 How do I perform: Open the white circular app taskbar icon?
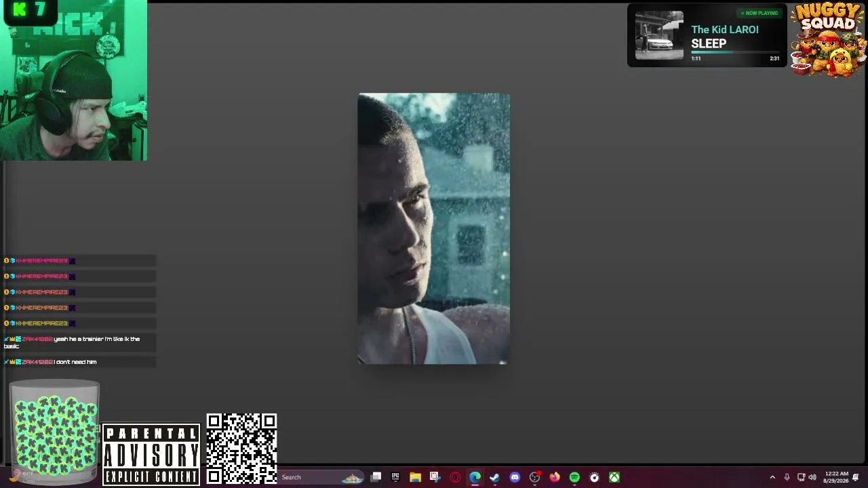coord(594,477)
